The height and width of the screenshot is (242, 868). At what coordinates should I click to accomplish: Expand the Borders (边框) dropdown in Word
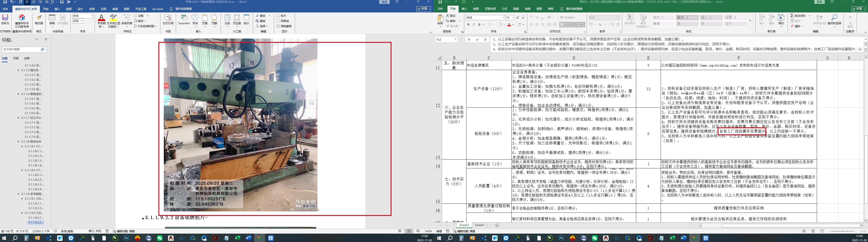147,16
